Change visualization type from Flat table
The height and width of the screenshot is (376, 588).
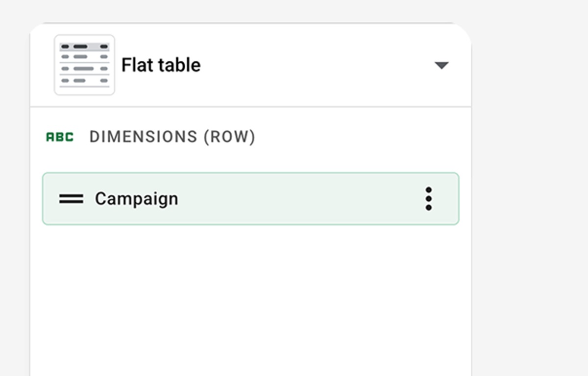coord(441,65)
